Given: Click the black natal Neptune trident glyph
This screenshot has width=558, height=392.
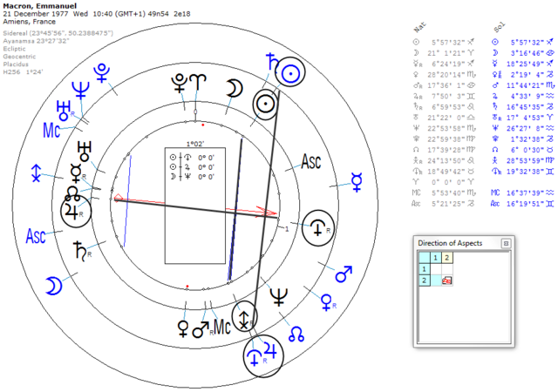Looking at the screenshot, I should coord(279,297).
